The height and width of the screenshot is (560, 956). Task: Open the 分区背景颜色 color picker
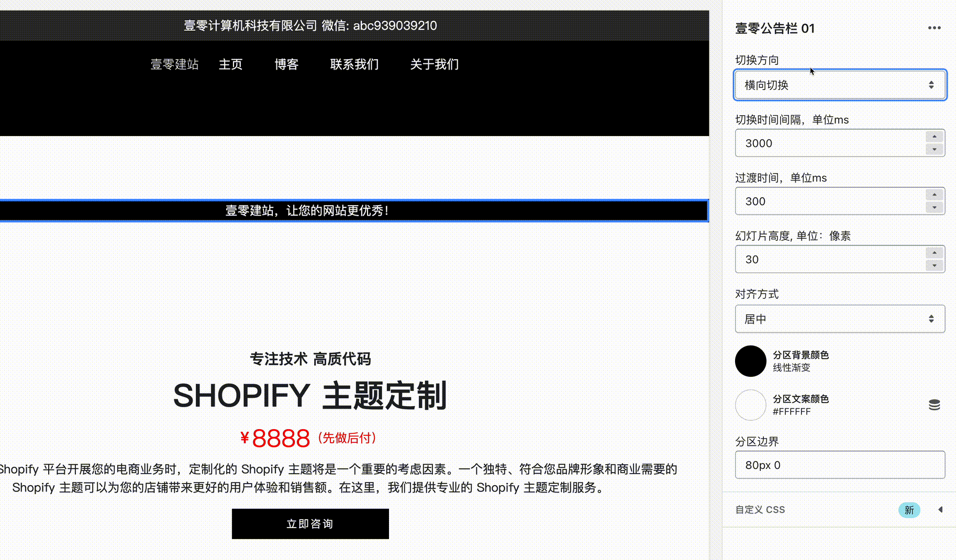(x=751, y=361)
